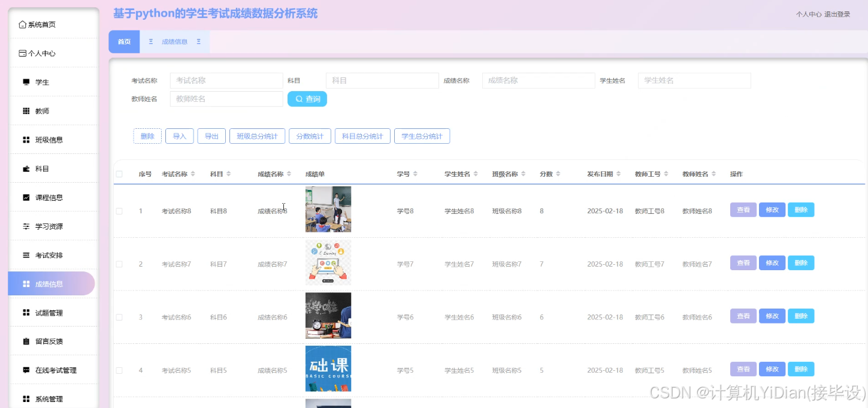The height and width of the screenshot is (408, 868).
Task: Toggle the select-all checkbox in table header
Action: click(119, 174)
